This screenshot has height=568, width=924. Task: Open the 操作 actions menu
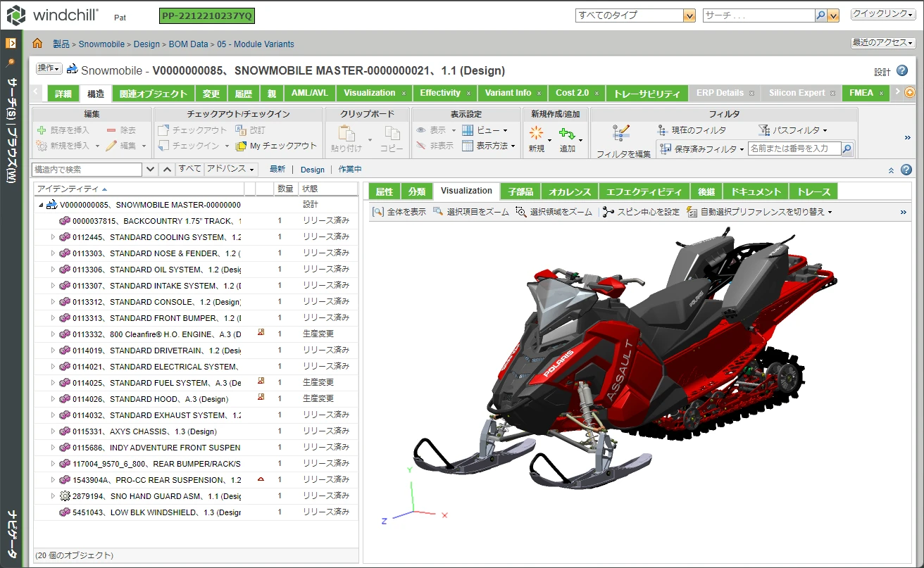pyautogui.click(x=49, y=68)
